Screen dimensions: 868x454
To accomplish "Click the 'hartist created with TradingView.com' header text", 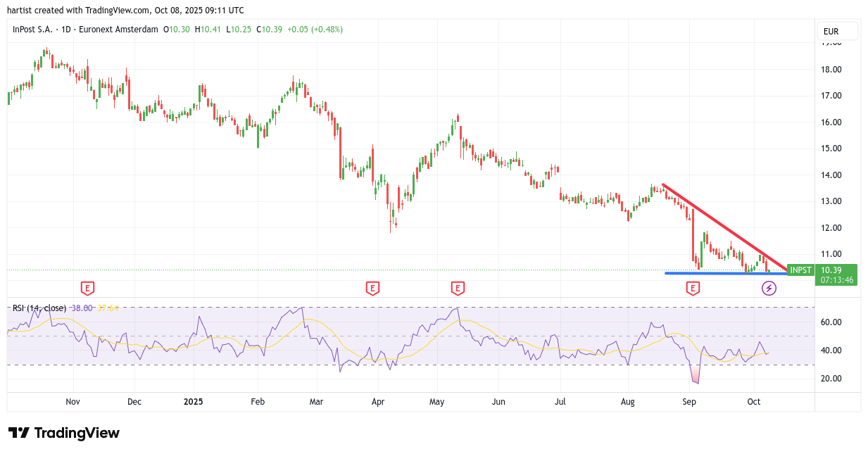I will pyautogui.click(x=125, y=10).
